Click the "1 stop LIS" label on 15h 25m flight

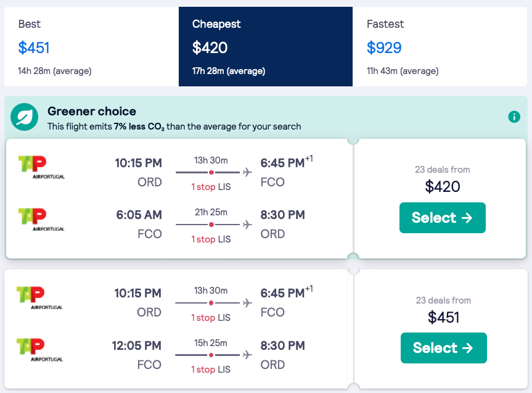[x=211, y=370]
